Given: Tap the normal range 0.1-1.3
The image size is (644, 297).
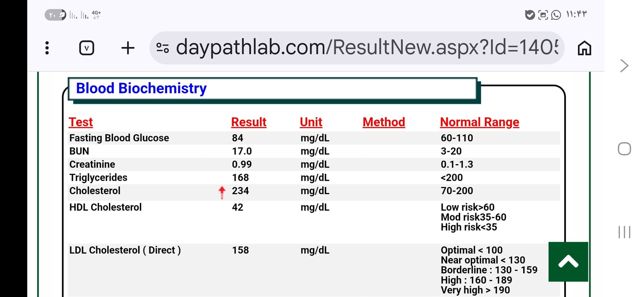Looking at the screenshot, I should [x=457, y=164].
